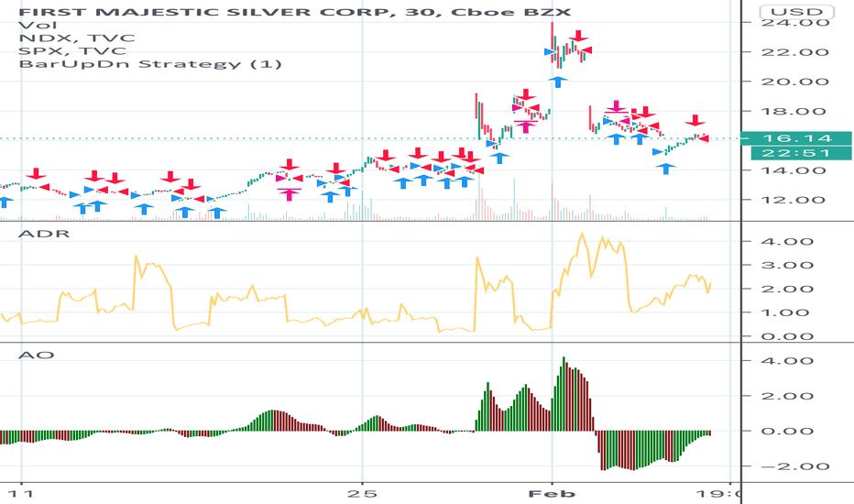The image size is (854, 504).
Task: Click the 25 date label on time axis
Action: (362, 494)
